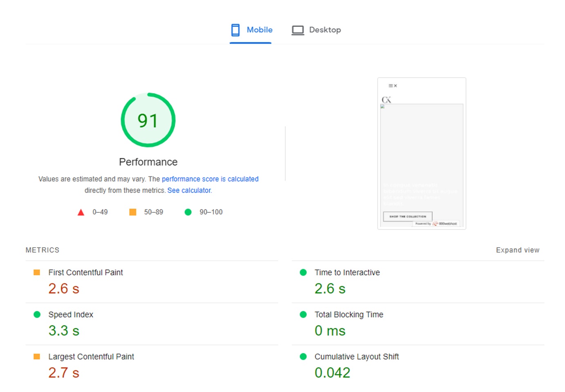Click the Largest Contentful Paint label

[x=91, y=356]
